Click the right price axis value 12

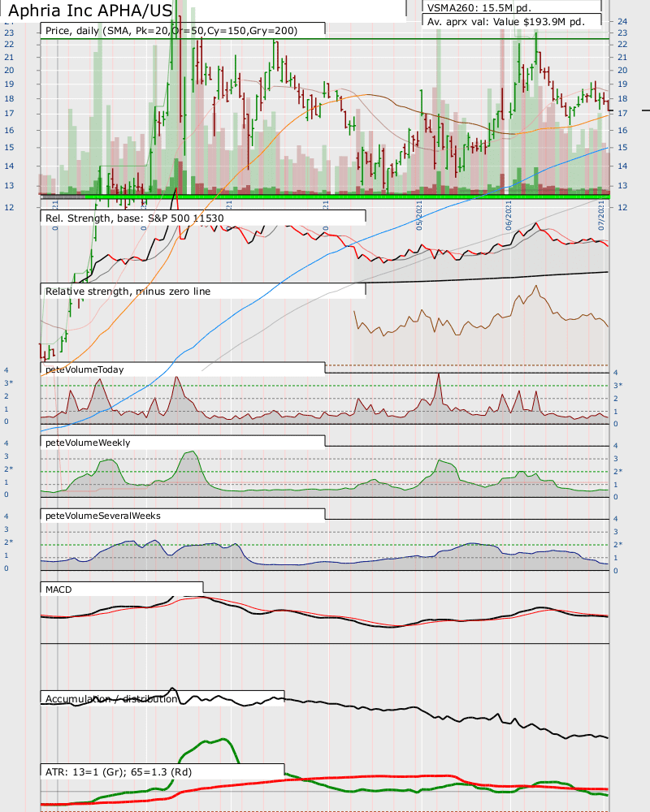pyautogui.click(x=622, y=207)
